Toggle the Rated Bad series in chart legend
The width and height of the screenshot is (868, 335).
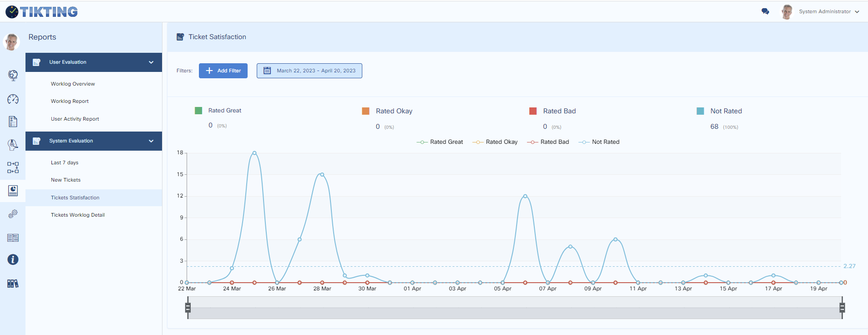pyautogui.click(x=548, y=142)
